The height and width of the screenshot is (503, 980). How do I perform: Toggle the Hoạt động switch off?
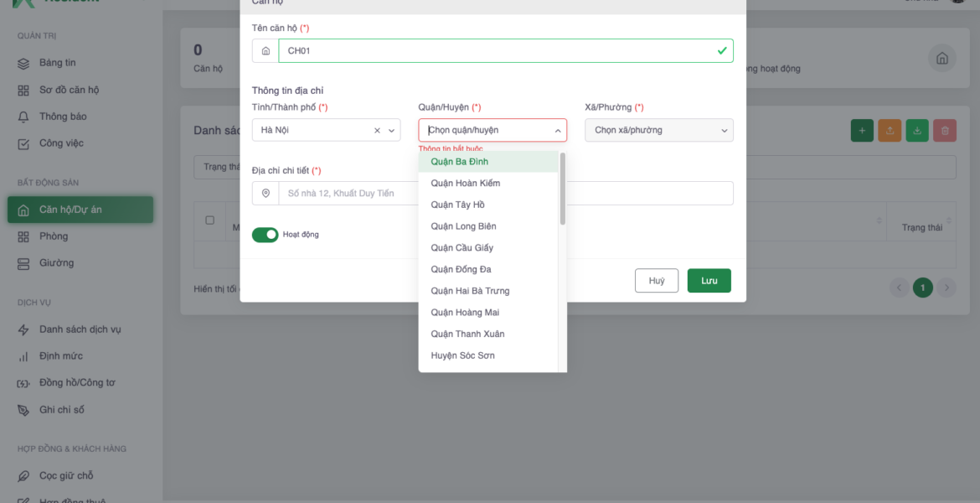[265, 235]
